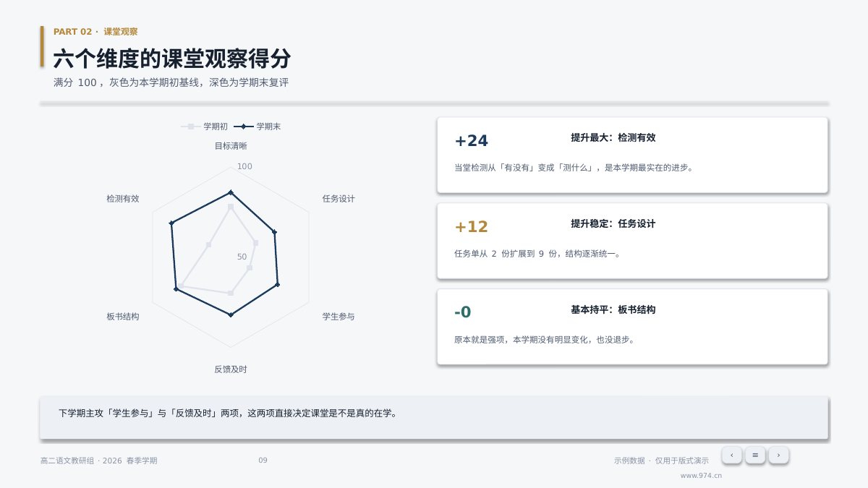The image size is (868, 488).
Task: Click the description 任务单从 2 份扩展到 9 份
Action: 537,254
